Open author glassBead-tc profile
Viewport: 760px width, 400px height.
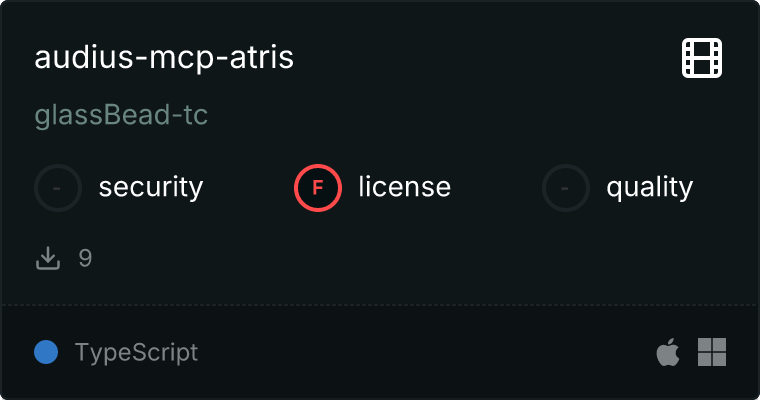pyautogui.click(x=121, y=115)
